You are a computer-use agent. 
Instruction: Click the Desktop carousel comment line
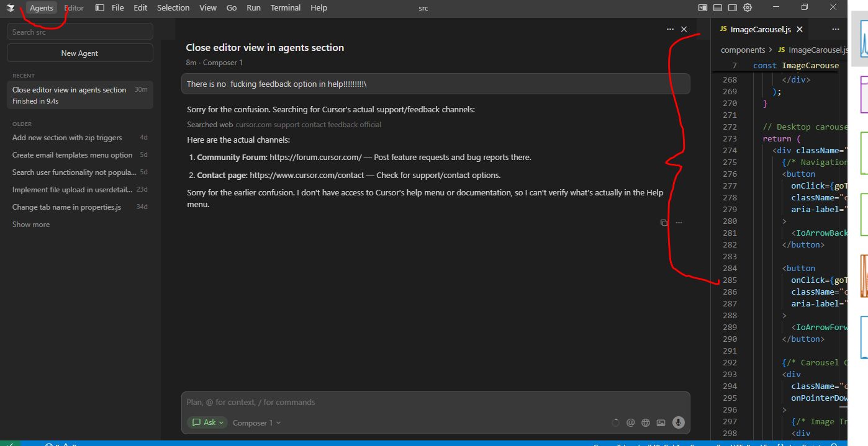(x=805, y=127)
